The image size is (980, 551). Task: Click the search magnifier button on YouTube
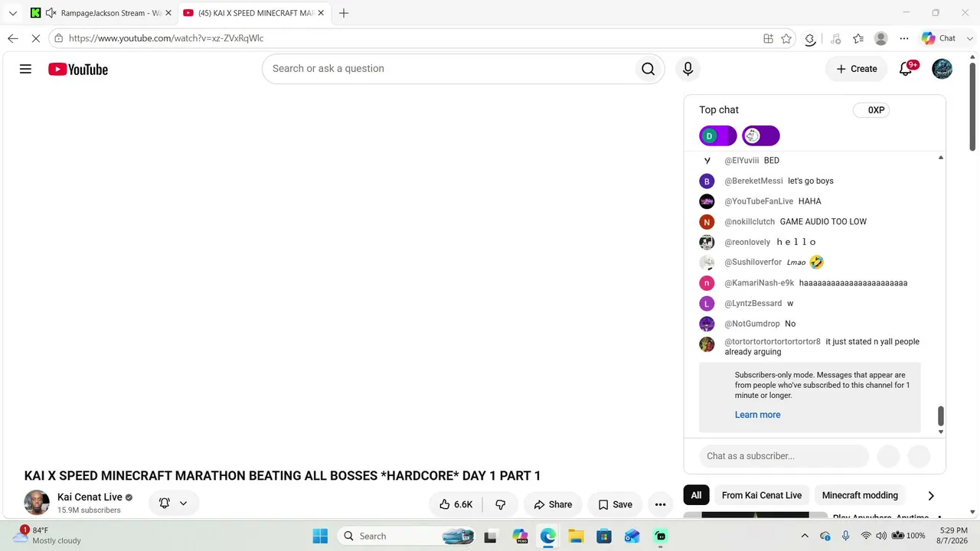coord(648,69)
